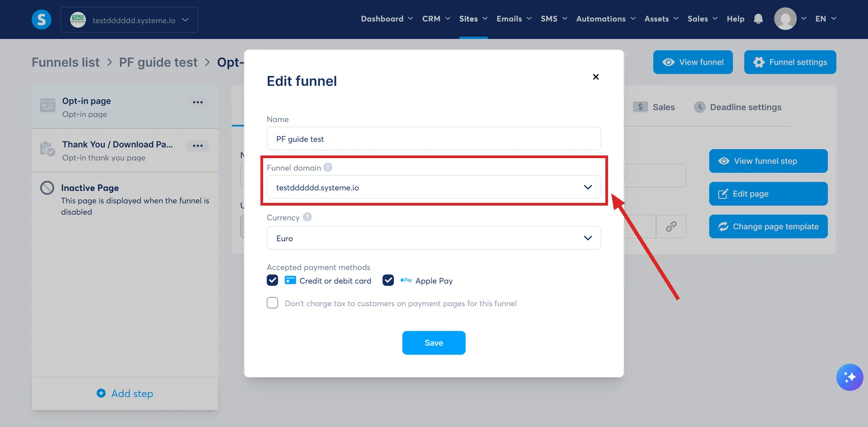Click the Edit page button
Screen dimensions: 868x427
tap(768, 194)
